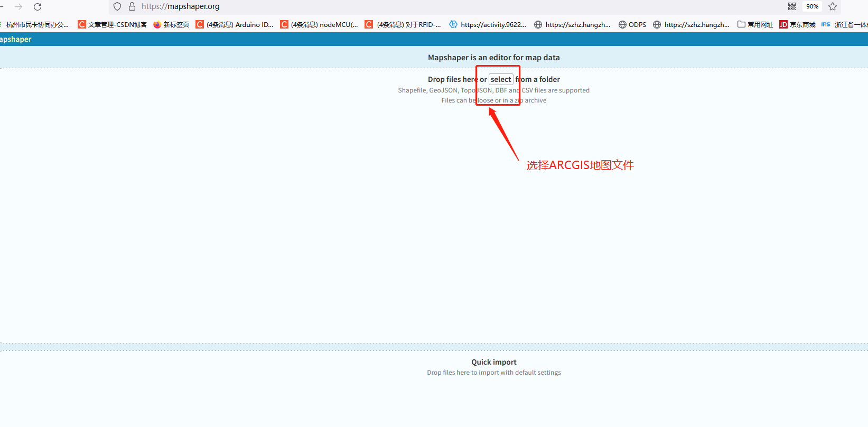Click 'Mapshaper is an editor for map data' heading
Screen dimensions: 868x427
tap(494, 58)
